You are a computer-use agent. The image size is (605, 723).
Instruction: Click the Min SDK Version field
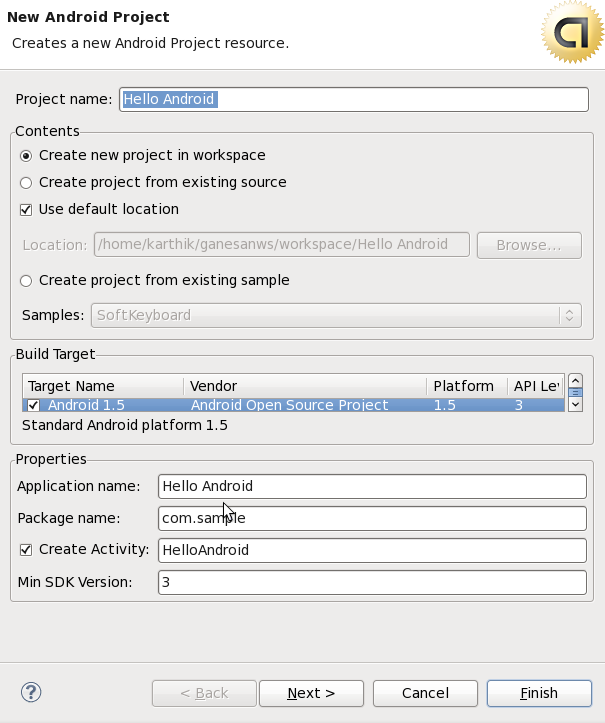pos(372,582)
